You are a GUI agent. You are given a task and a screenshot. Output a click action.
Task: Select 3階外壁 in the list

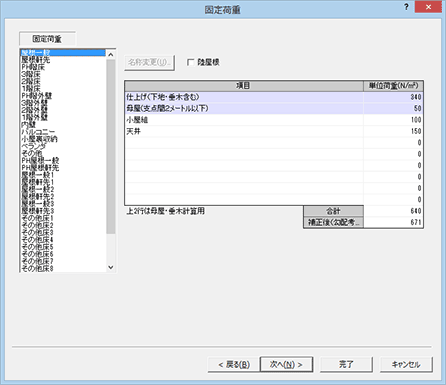[x=63, y=103]
